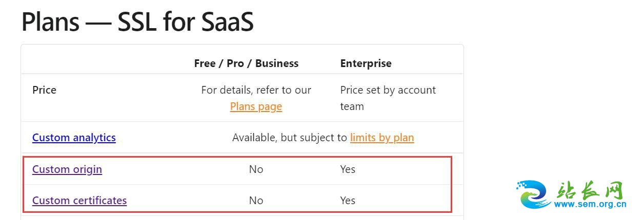Select the 'Yes' cell in Custom origin row
Screen dimensions: 644x220
coord(348,169)
